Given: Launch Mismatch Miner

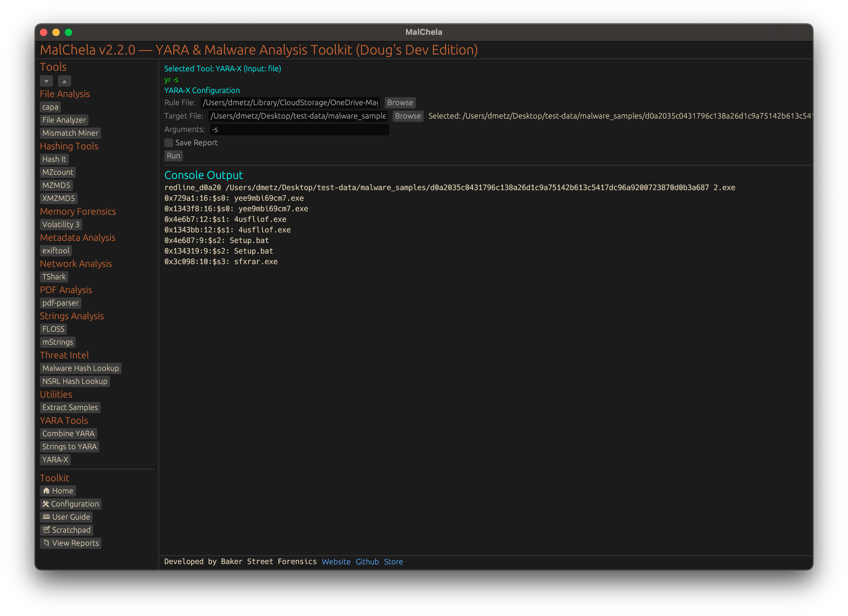Looking at the screenshot, I should [x=70, y=133].
